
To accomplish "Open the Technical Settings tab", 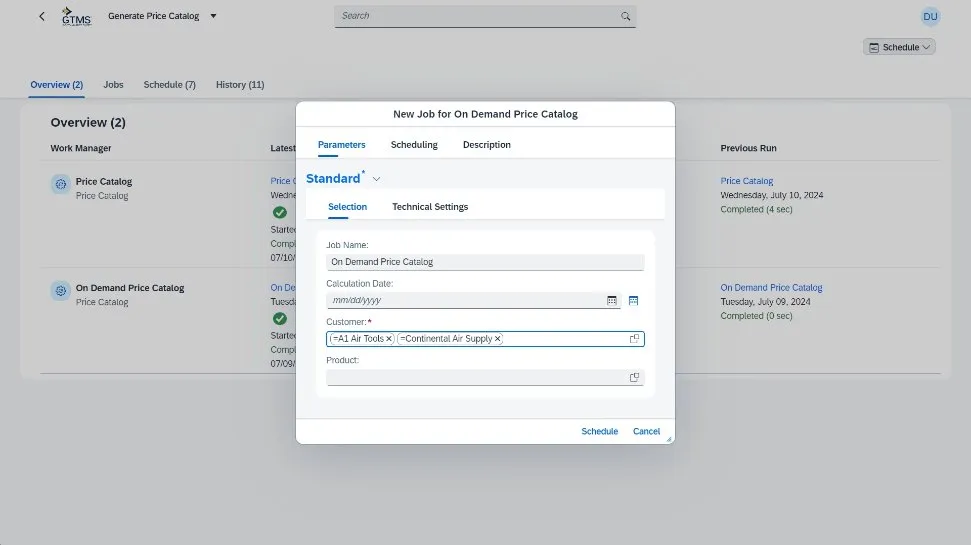I will [430, 207].
